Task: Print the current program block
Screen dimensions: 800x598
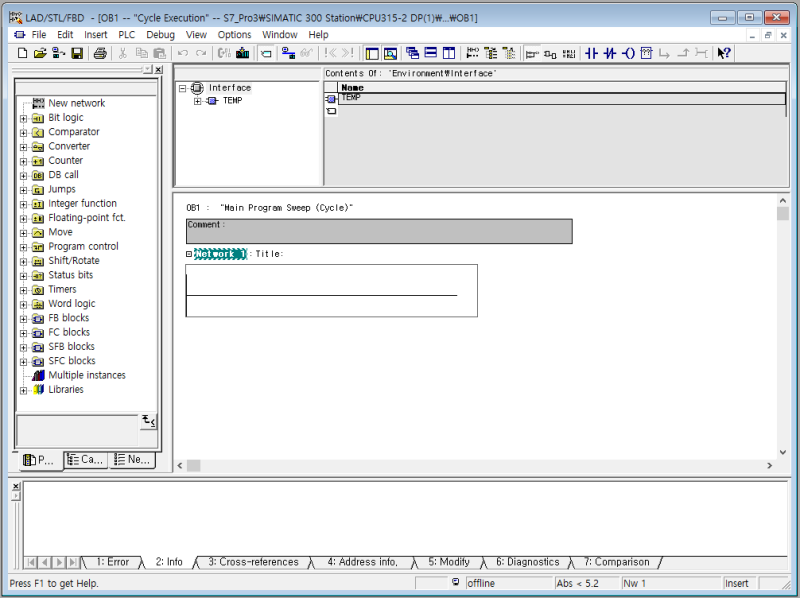Action: point(100,53)
